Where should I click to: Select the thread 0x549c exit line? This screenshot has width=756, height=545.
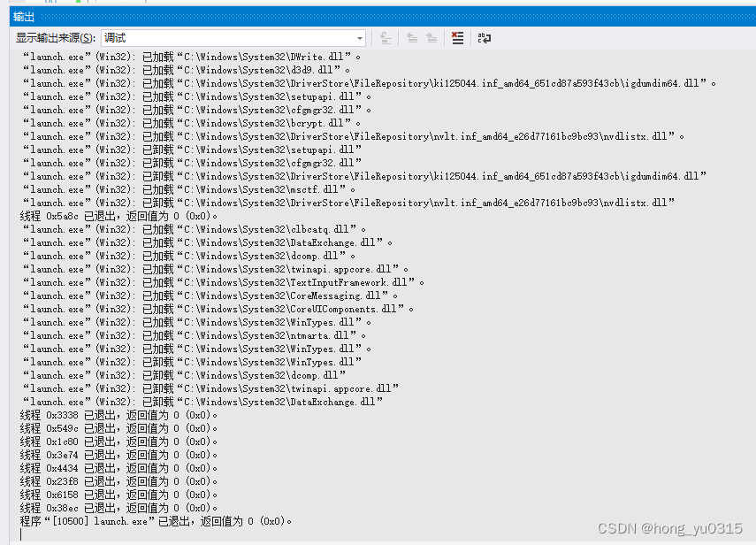tap(118, 428)
